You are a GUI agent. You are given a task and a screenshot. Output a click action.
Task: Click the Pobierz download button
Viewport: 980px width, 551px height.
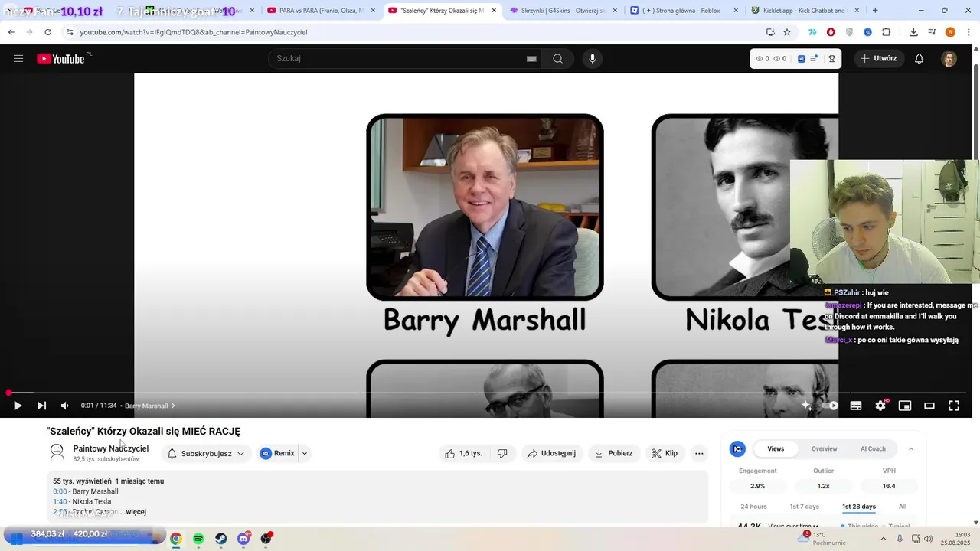coord(614,453)
